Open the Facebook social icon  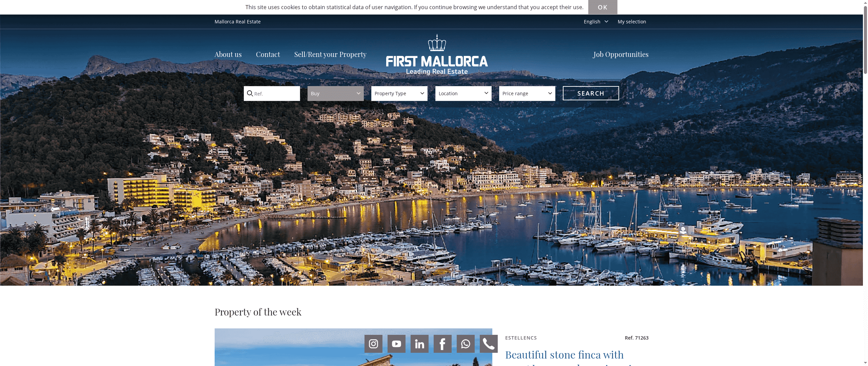pyautogui.click(x=442, y=344)
